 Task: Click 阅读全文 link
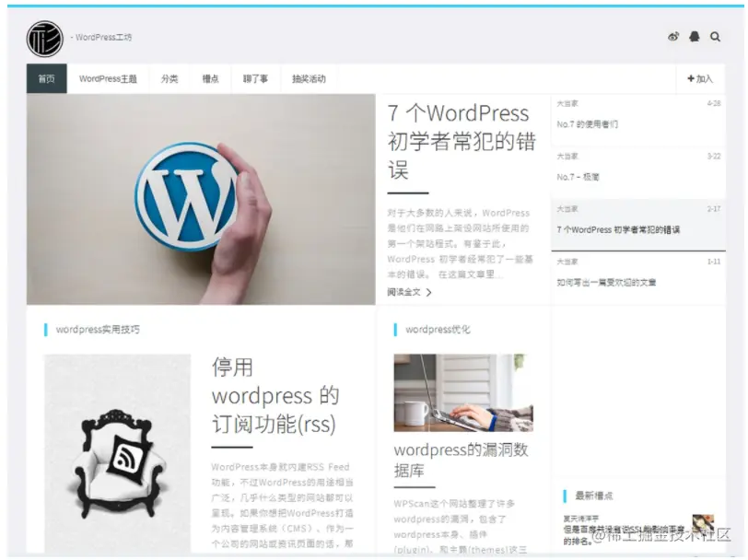coord(403,292)
